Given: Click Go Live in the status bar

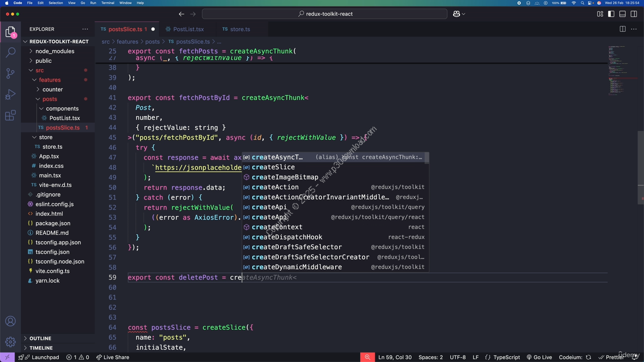Looking at the screenshot, I should pos(542,357).
